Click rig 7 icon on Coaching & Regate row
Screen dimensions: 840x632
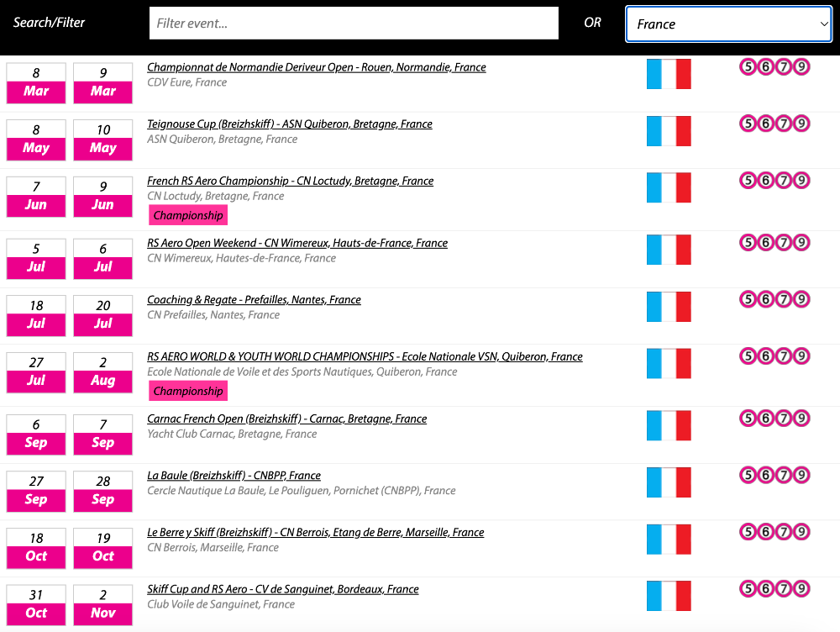(784, 300)
